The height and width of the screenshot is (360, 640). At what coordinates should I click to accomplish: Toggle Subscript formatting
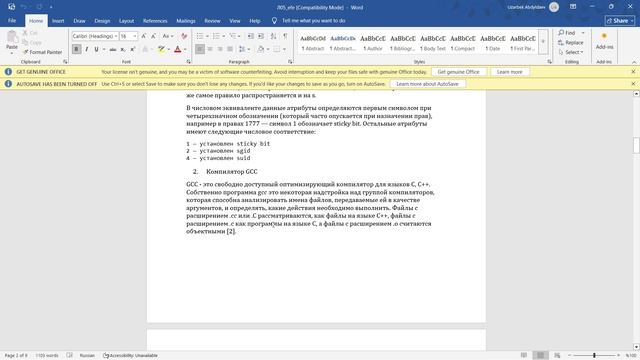click(123, 49)
